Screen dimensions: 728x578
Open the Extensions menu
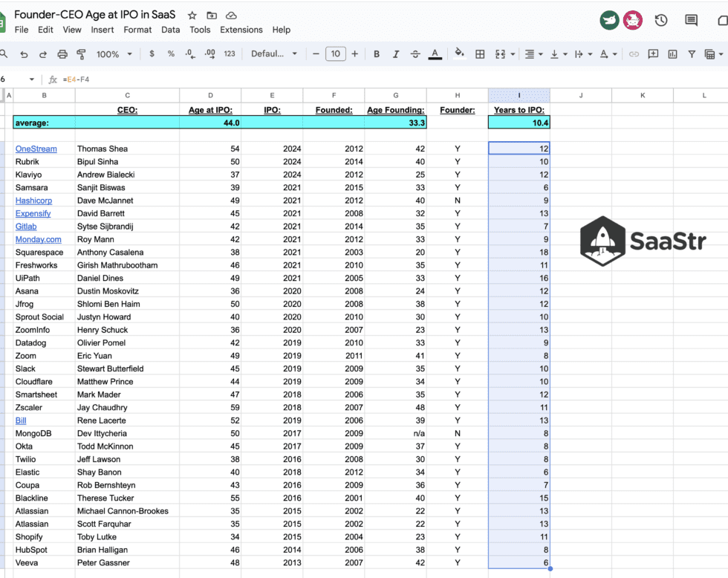pyautogui.click(x=241, y=30)
